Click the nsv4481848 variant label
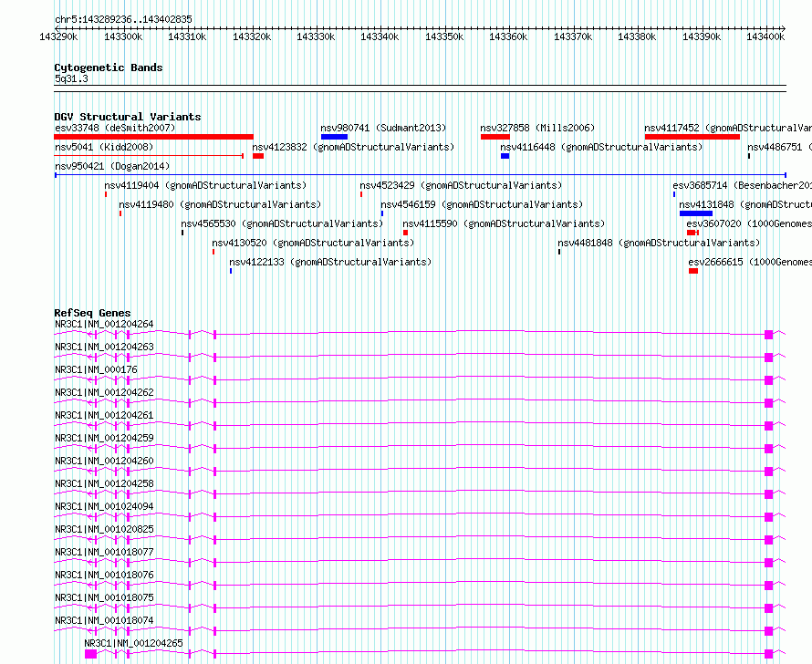The width and height of the screenshot is (812, 664). 659,243
